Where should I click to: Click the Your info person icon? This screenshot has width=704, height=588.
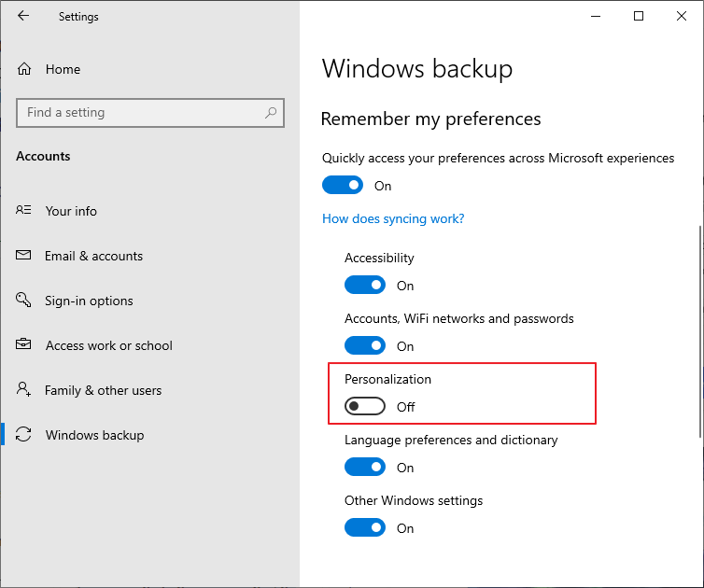coord(24,211)
